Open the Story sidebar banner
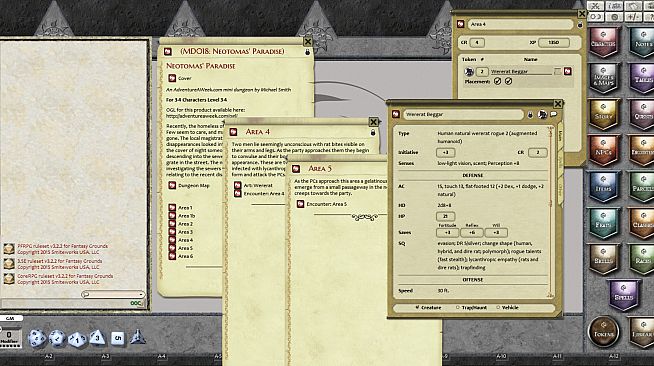Viewport: 654px width, 366px height. coord(603,115)
